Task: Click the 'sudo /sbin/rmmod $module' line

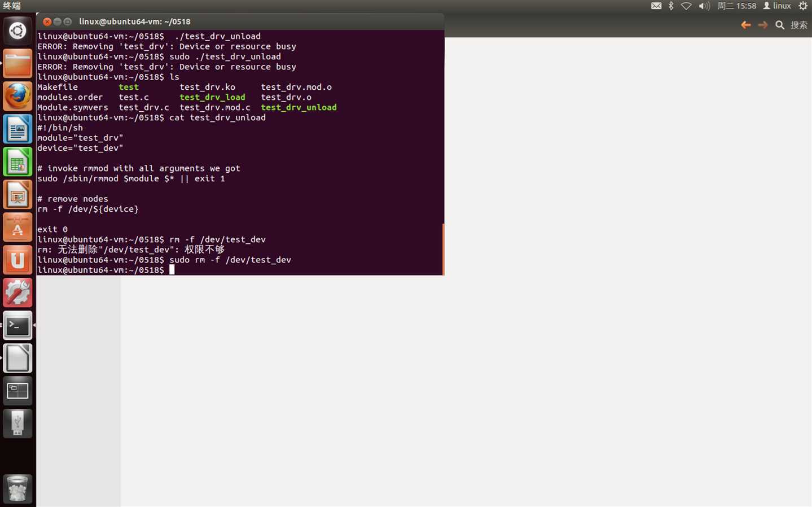Action: click(x=131, y=178)
